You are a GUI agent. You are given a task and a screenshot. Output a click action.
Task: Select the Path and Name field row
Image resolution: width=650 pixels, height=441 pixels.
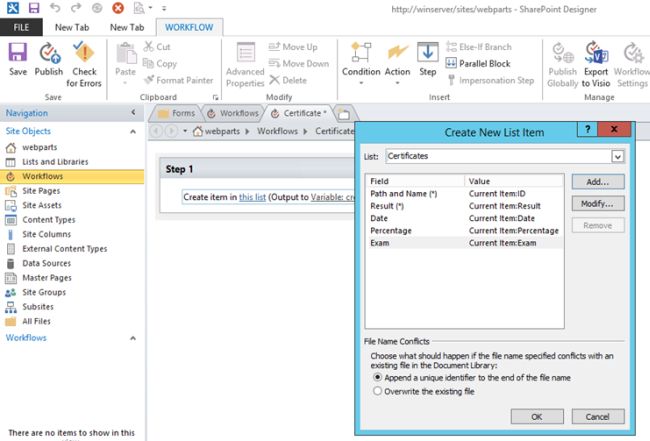point(464,194)
